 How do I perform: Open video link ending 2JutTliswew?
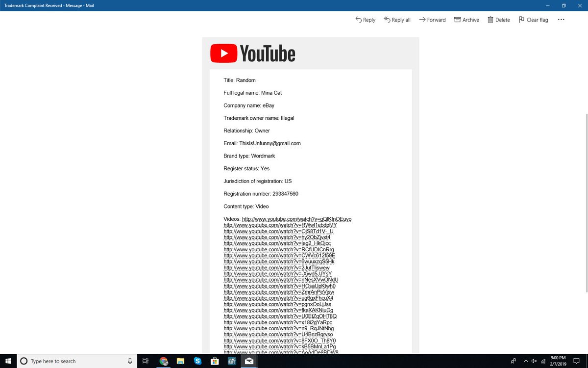(277, 267)
